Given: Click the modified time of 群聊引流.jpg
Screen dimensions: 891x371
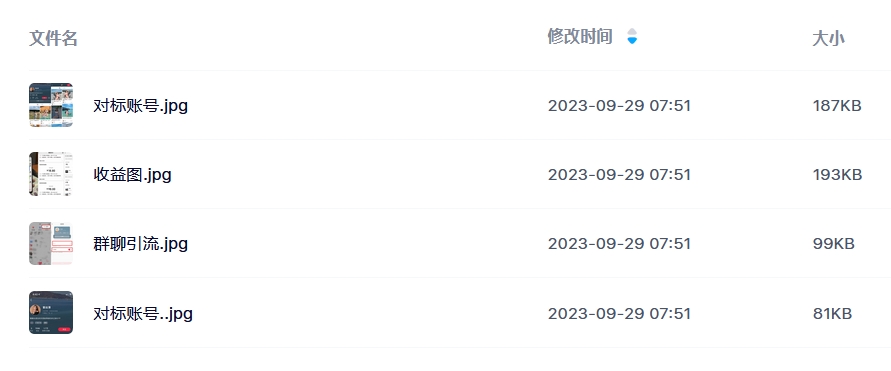Looking at the screenshot, I should tap(619, 244).
